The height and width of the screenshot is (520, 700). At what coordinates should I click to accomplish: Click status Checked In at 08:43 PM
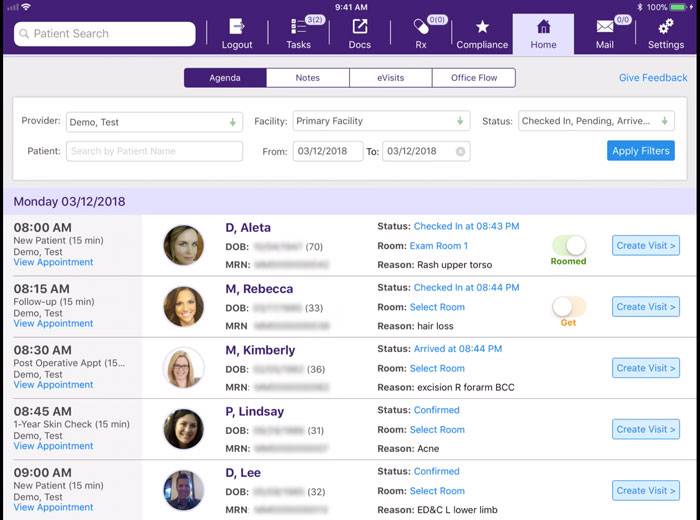tap(466, 226)
